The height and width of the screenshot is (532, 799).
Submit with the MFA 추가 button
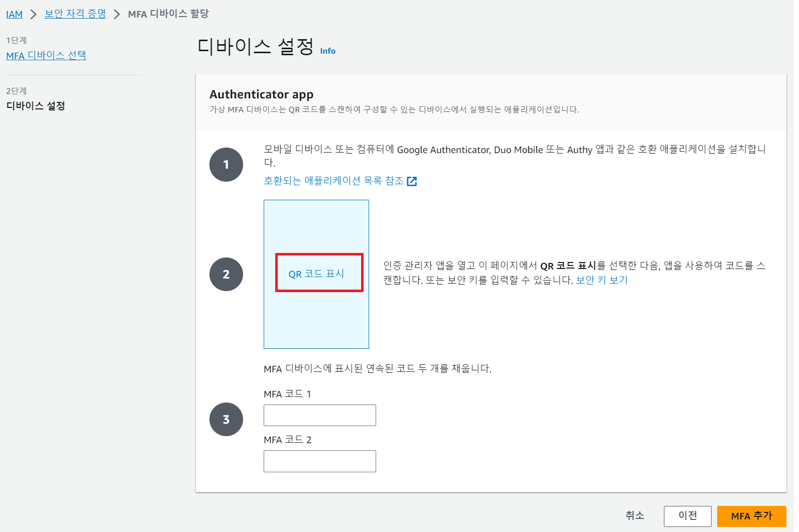752,516
